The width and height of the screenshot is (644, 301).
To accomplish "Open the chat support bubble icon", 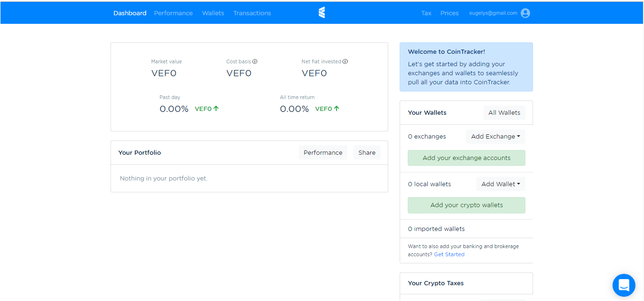I will point(624,285).
